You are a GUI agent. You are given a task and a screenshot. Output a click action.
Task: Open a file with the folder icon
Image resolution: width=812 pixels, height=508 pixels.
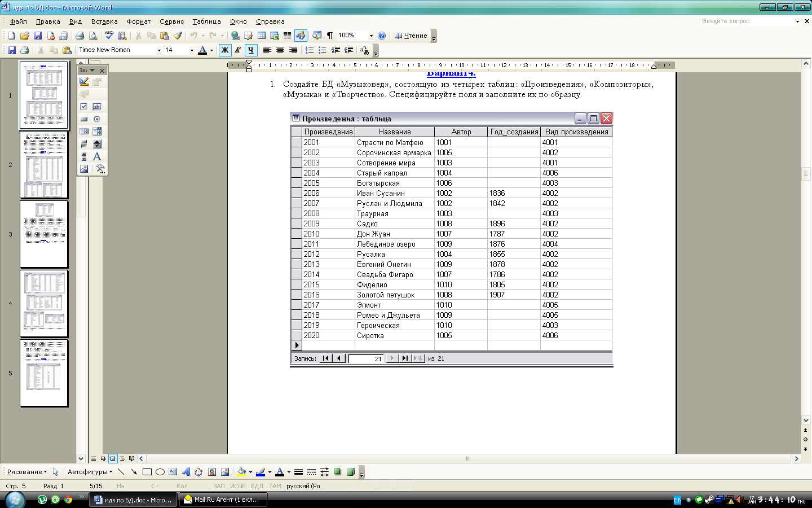pyautogui.click(x=24, y=36)
